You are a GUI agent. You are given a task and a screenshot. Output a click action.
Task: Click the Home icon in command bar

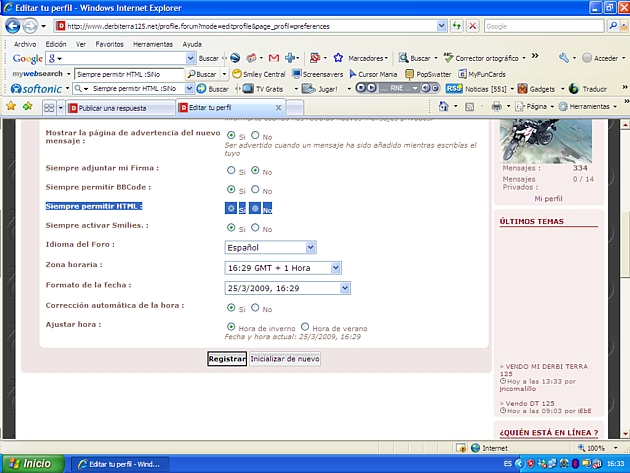(444, 106)
